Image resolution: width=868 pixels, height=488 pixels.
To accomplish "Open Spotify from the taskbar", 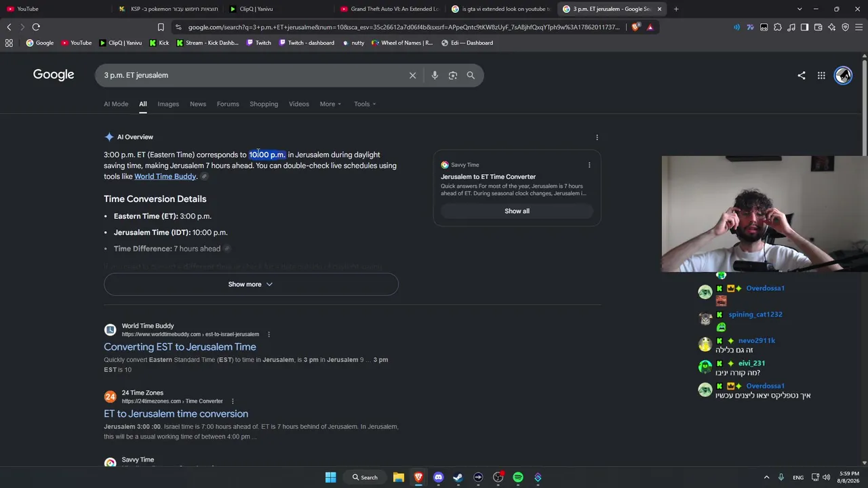I will [518, 477].
